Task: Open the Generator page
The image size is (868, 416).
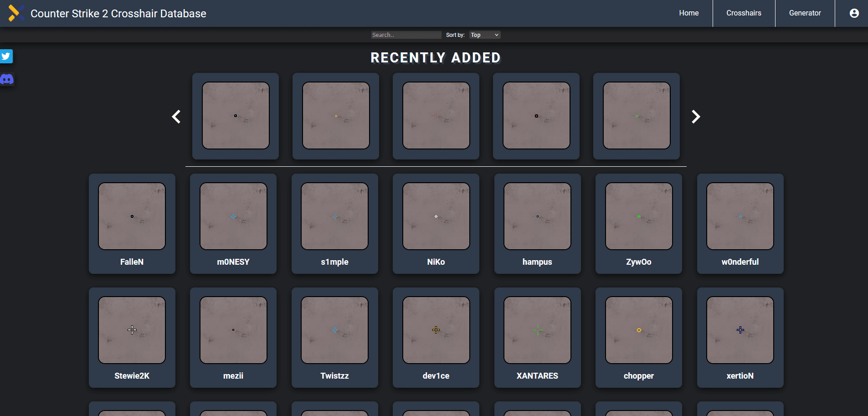Action: click(x=805, y=13)
